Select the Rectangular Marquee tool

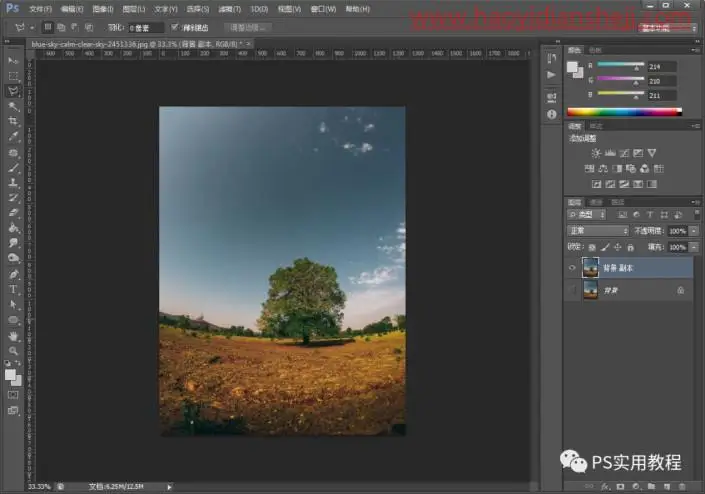coord(13,76)
